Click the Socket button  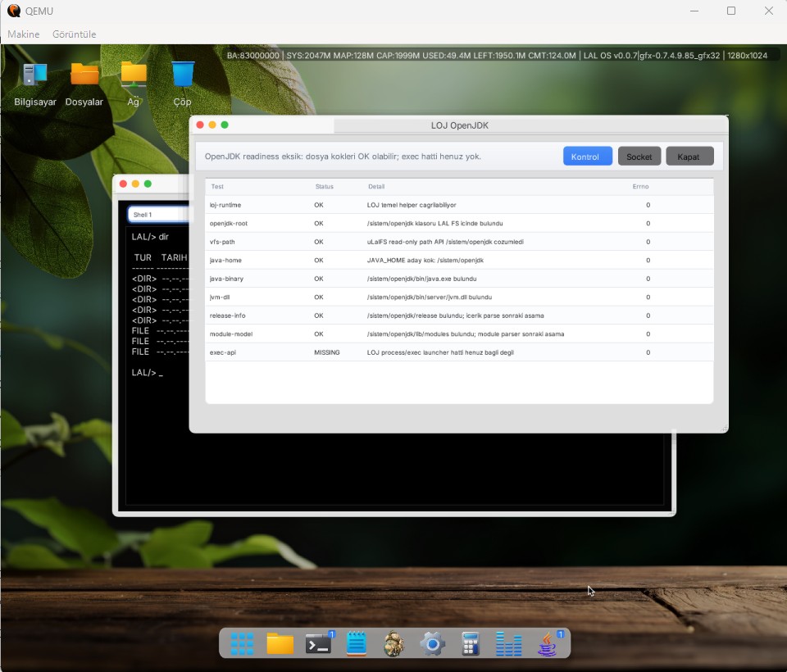pos(639,156)
